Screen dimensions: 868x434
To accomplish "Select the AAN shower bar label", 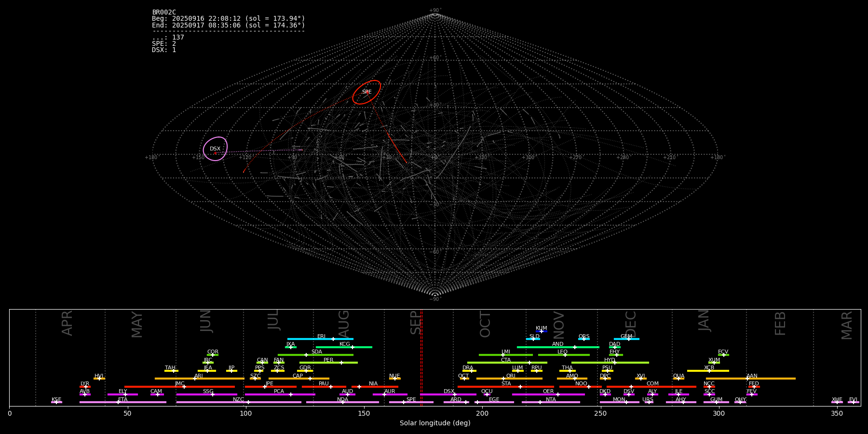I will tap(752, 376).
